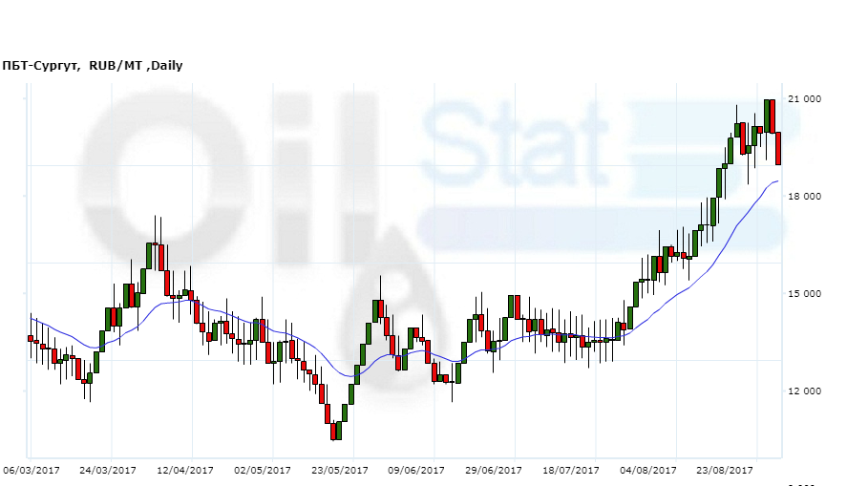This screenshot has height=486, width=868.
Task: Click the last red candle on the far right
Action: click(778, 148)
